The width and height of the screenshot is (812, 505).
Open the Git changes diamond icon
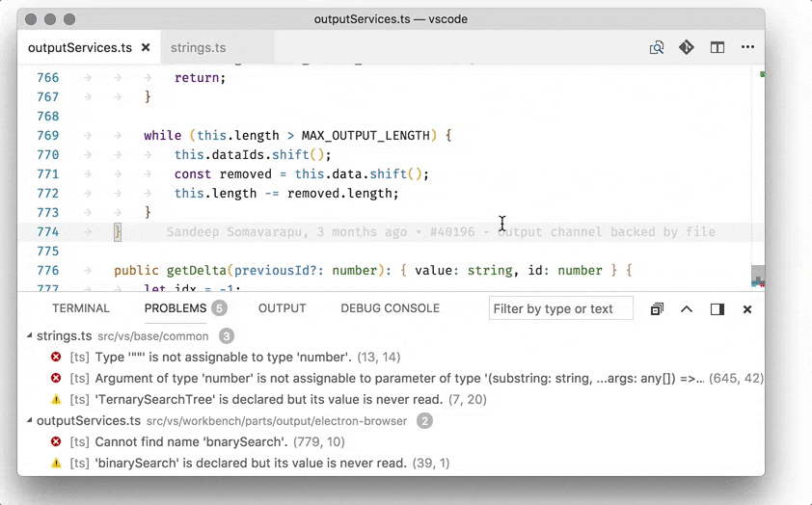(687, 47)
